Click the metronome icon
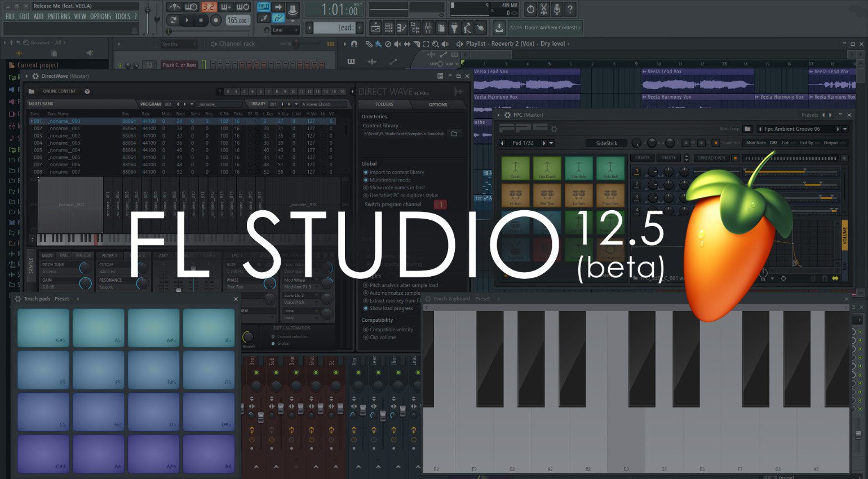The image size is (868, 479). 174,7
